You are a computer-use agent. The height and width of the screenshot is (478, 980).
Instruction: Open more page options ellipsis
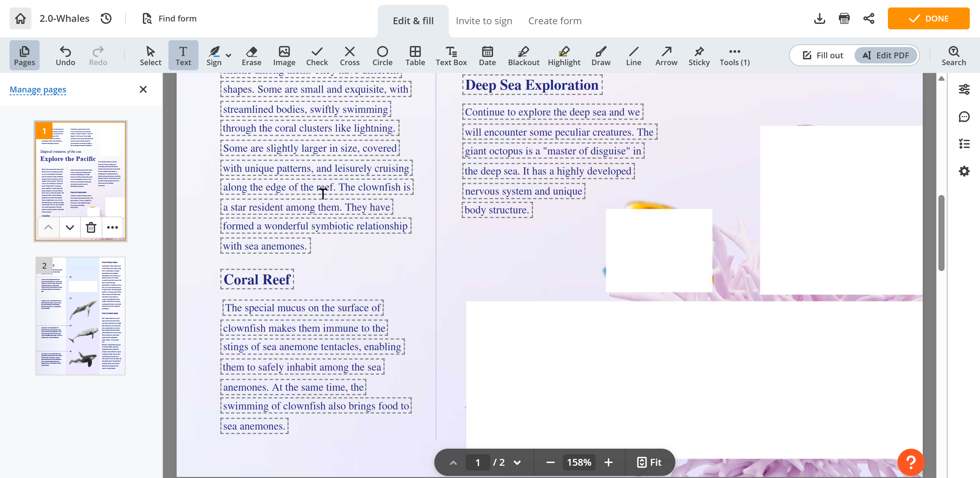pos(112,227)
